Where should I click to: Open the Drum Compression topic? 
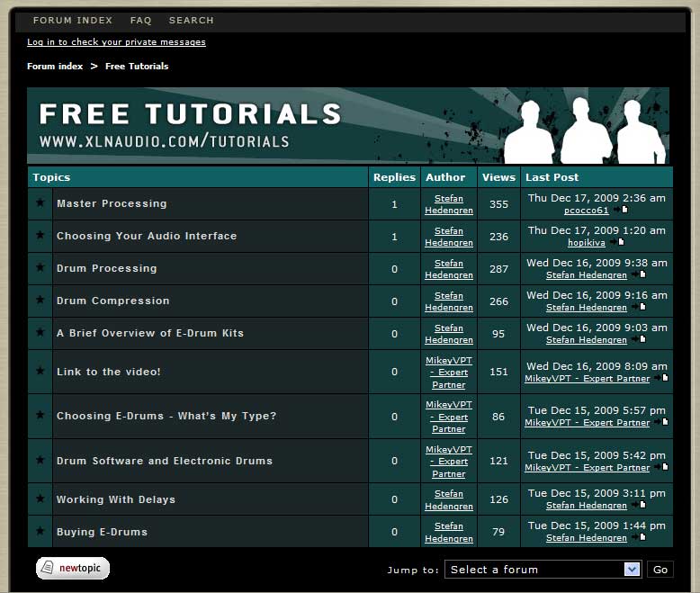click(x=113, y=301)
